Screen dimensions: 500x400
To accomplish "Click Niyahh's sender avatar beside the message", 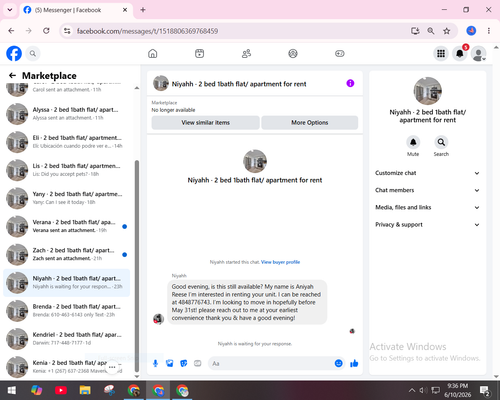I will pos(158,319).
